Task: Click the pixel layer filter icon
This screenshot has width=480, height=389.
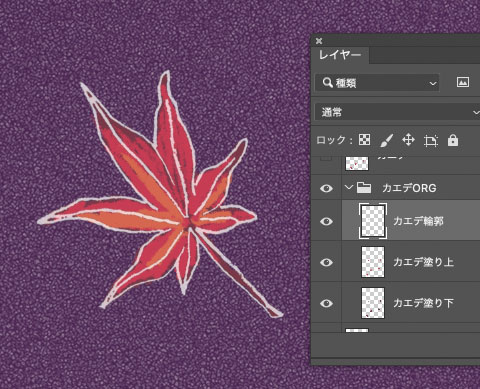Action: 463,82
